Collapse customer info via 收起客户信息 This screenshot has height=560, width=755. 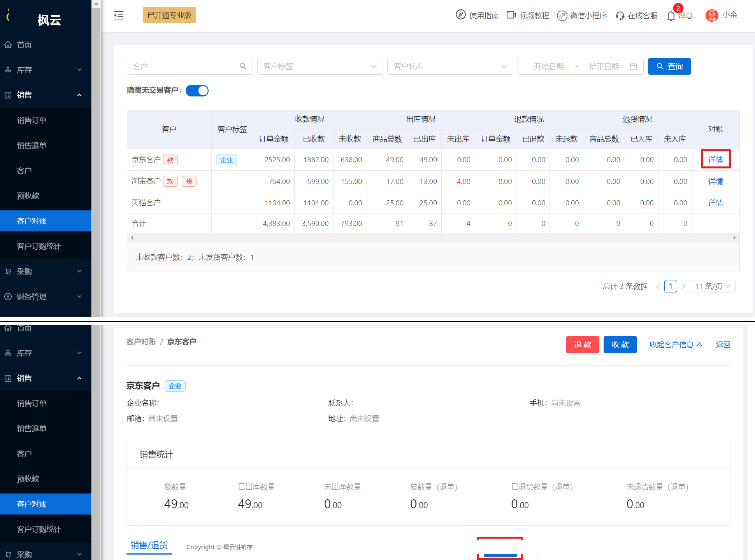point(676,345)
